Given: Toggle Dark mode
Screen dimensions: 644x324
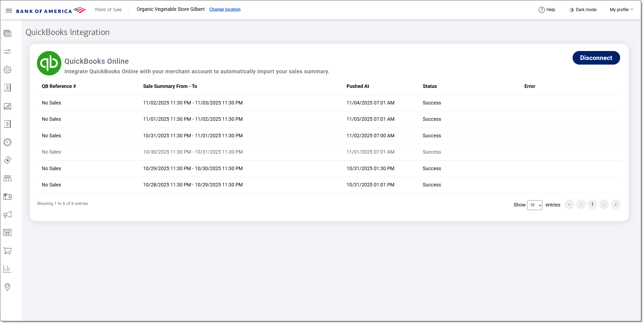Looking at the screenshot, I should 583,9.
